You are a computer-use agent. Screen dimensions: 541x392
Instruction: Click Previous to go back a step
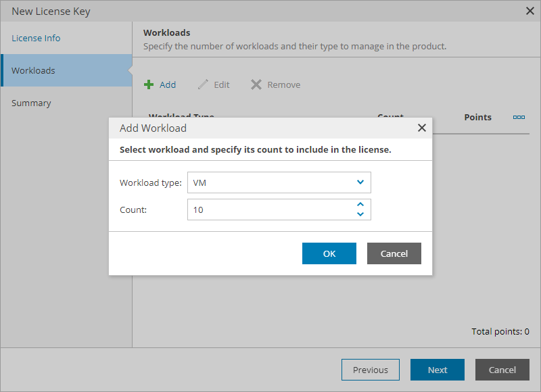click(x=370, y=370)
